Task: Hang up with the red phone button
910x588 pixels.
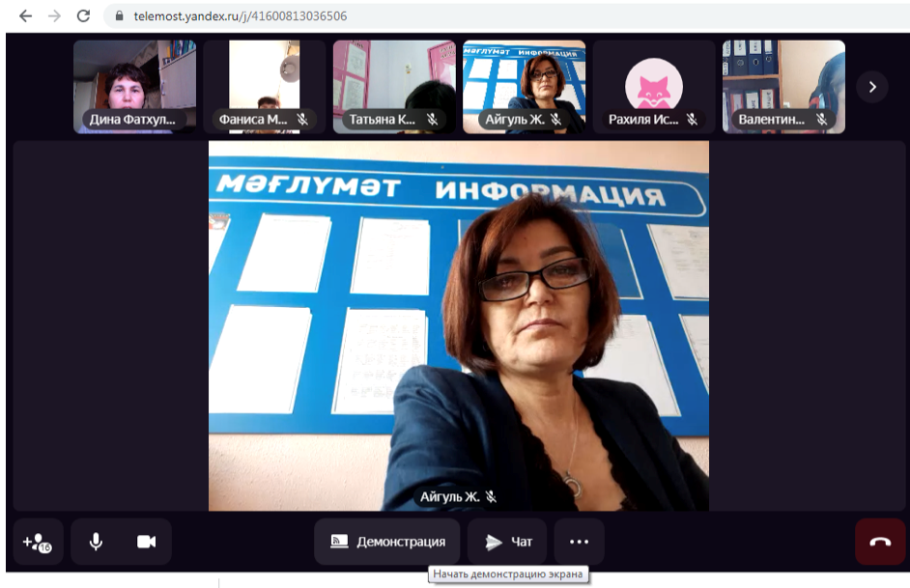Action: [x=880, y=542]
